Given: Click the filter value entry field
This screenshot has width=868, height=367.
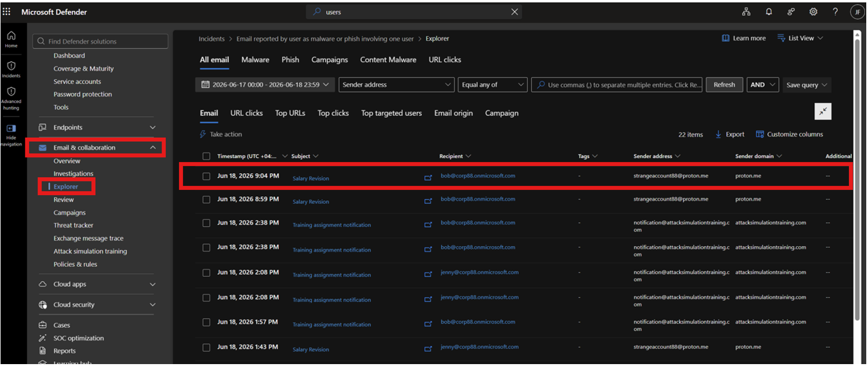Looking at the screenshot, I should (617, 85).
